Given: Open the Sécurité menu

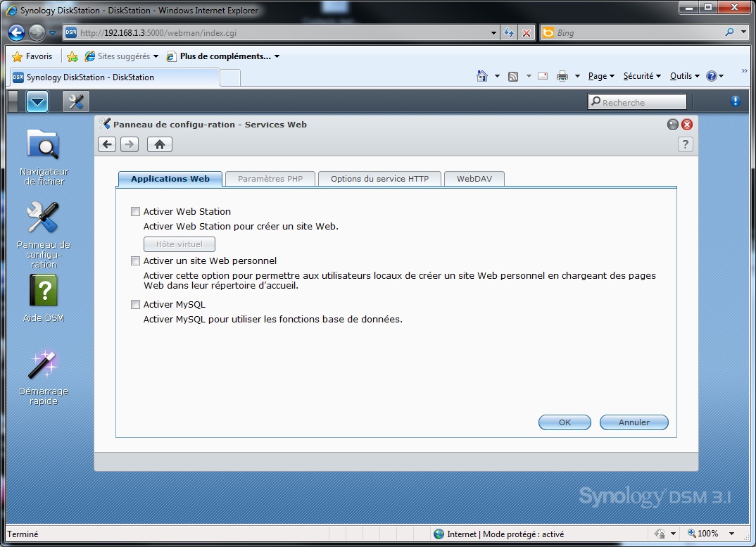Looking at the screenshot, I should point(642,76).
